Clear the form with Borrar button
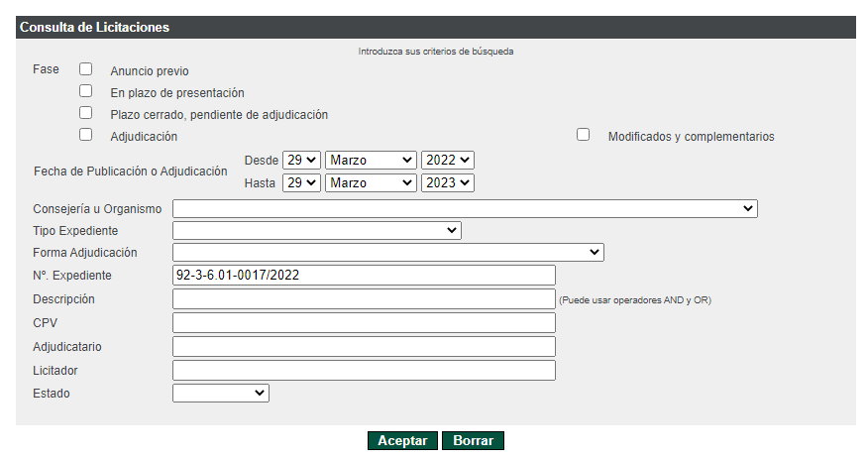 [473, 441]
